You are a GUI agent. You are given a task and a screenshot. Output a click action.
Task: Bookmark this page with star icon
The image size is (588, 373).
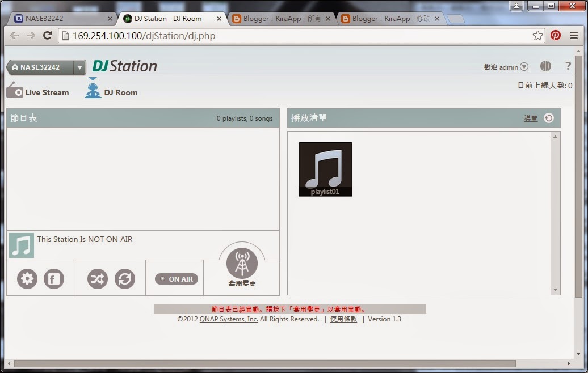537,36
